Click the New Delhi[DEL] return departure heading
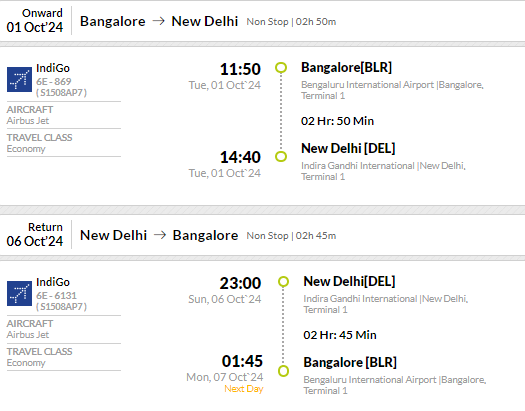 349,281
